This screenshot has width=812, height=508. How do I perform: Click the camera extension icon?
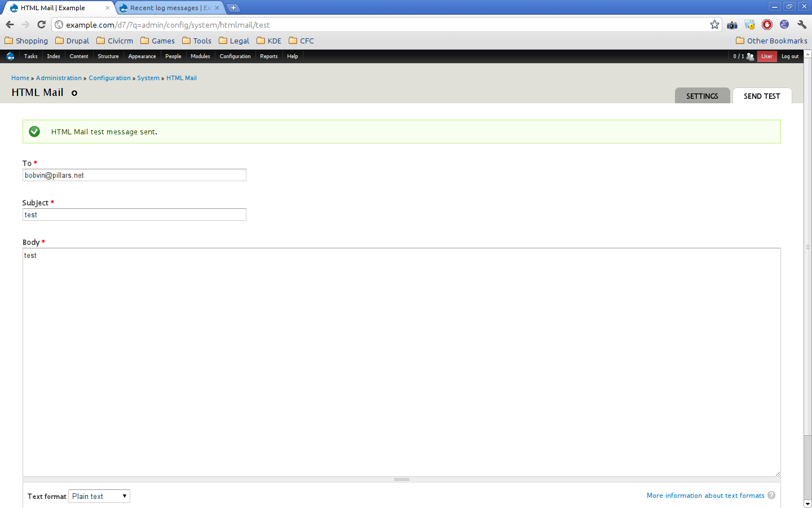point(732,24)
